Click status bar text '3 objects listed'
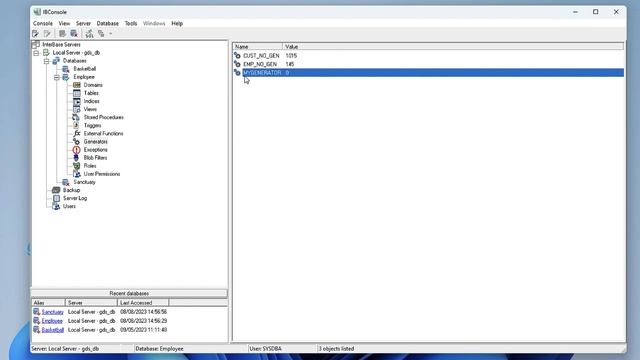This screenshot has width=640, height=360. click(336, 349)
